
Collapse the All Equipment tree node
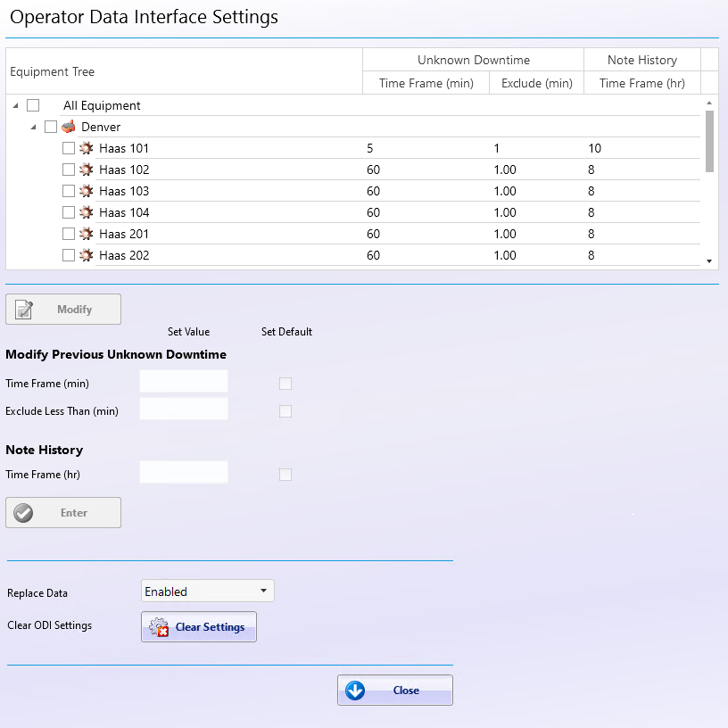pyautogui.click(x=16, y=105)
